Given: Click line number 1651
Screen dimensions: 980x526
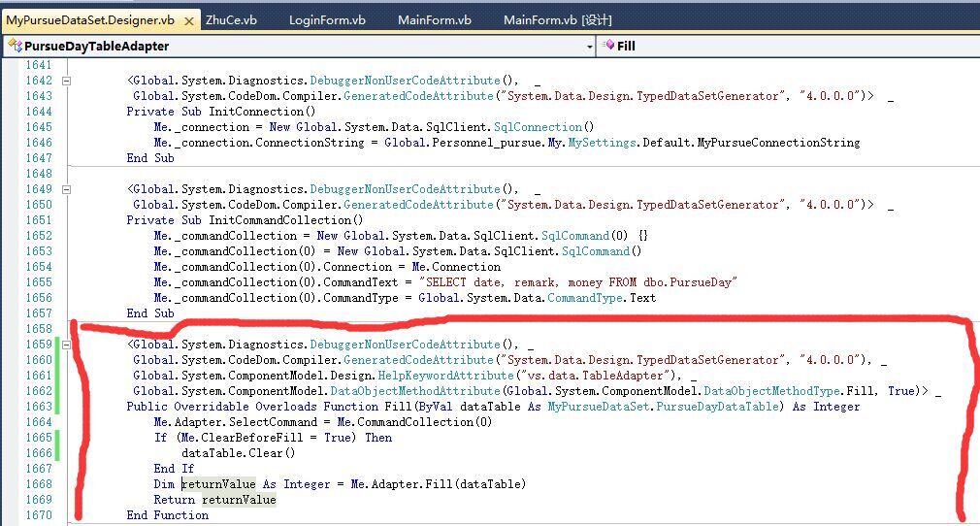Looking at the screenshot, I should tap(39, 220).
